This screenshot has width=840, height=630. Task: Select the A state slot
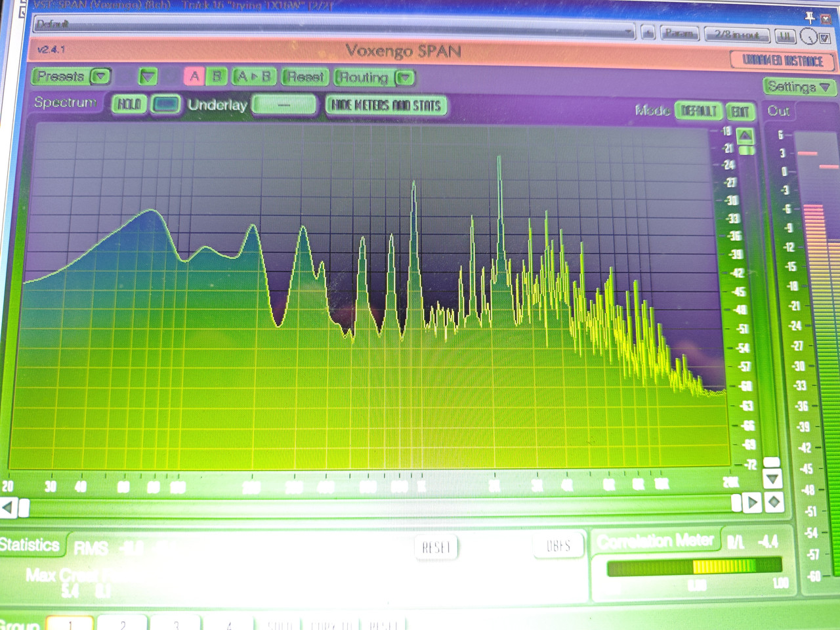tap(194, 77)
